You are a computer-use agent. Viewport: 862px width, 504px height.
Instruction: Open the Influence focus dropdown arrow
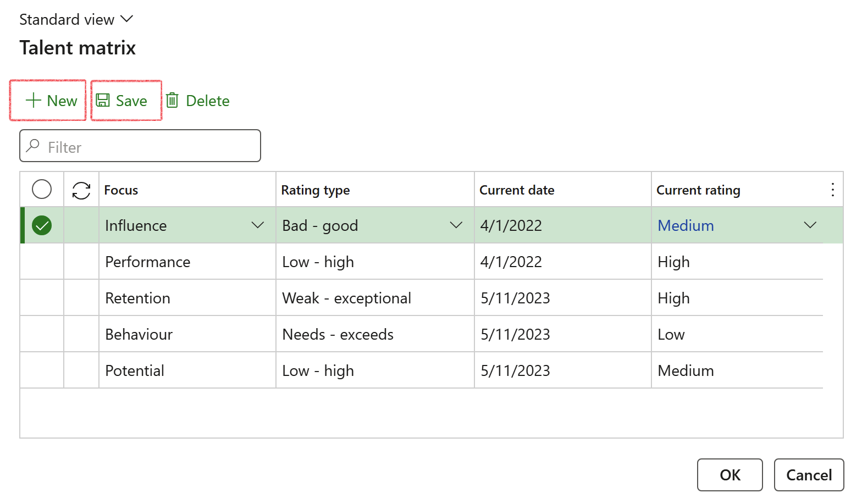point(257,225)
